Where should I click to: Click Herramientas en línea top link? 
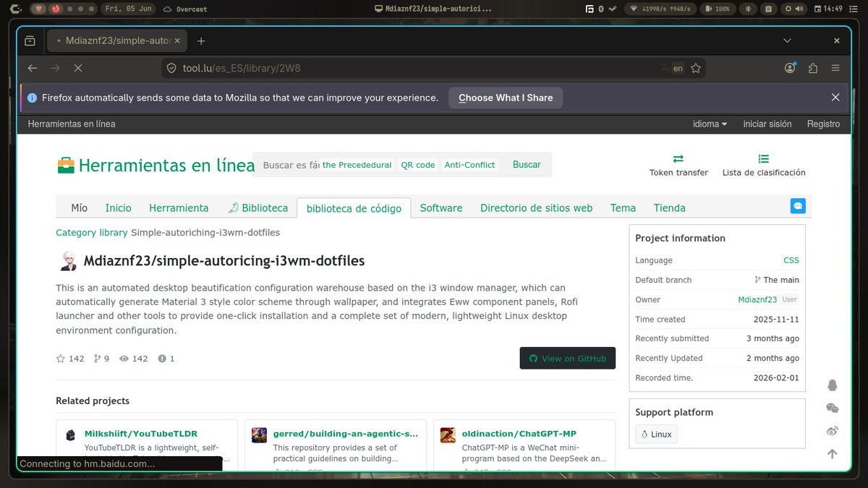[x=72, y=124]
